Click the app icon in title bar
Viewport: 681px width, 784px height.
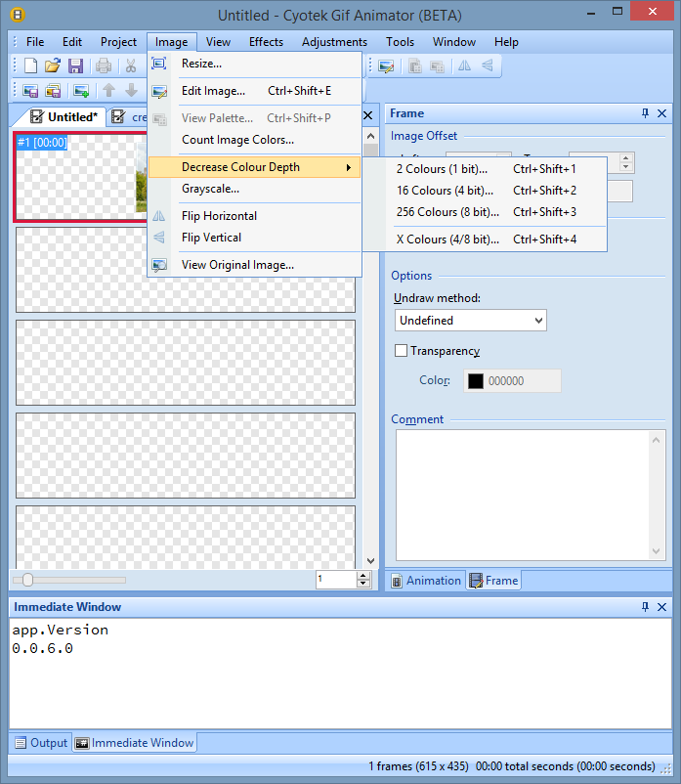click(x=18, y=15)
